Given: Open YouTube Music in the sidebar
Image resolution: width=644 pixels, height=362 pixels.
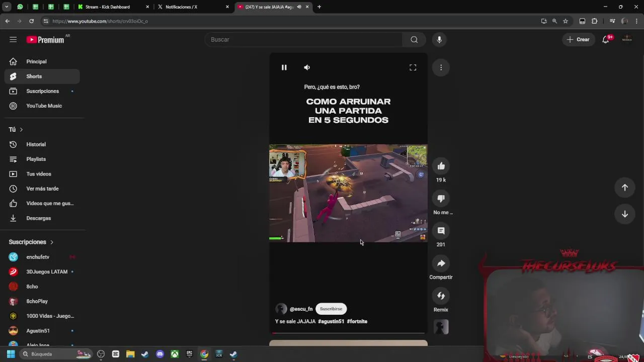Looking at the screenshot, I should pos(42,106).
